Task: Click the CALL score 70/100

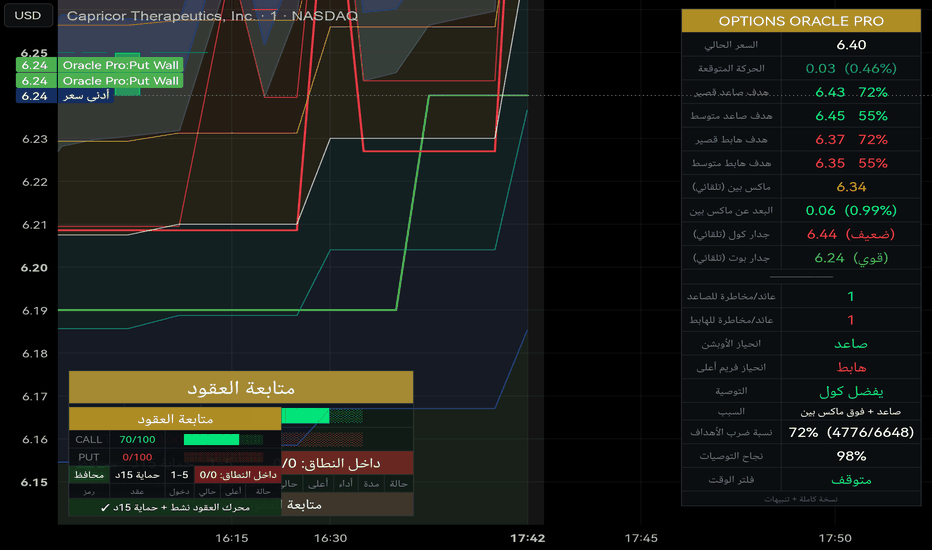Action: point(137,439)
